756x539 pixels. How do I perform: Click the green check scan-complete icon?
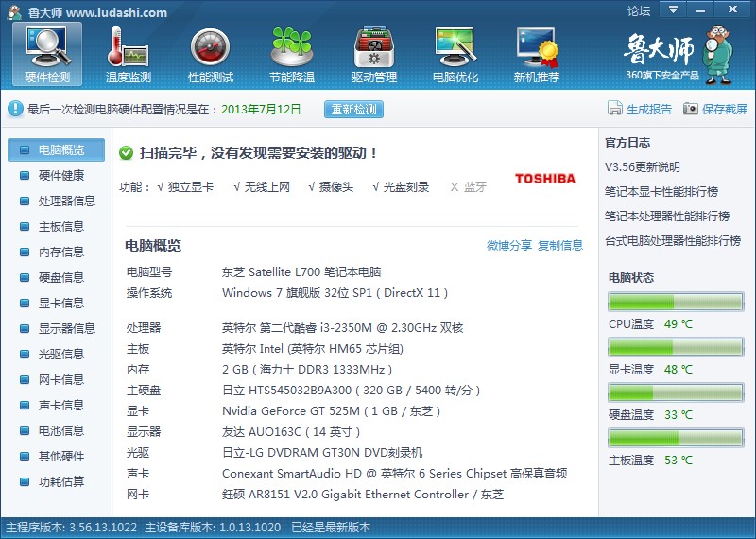coord(126,153)
